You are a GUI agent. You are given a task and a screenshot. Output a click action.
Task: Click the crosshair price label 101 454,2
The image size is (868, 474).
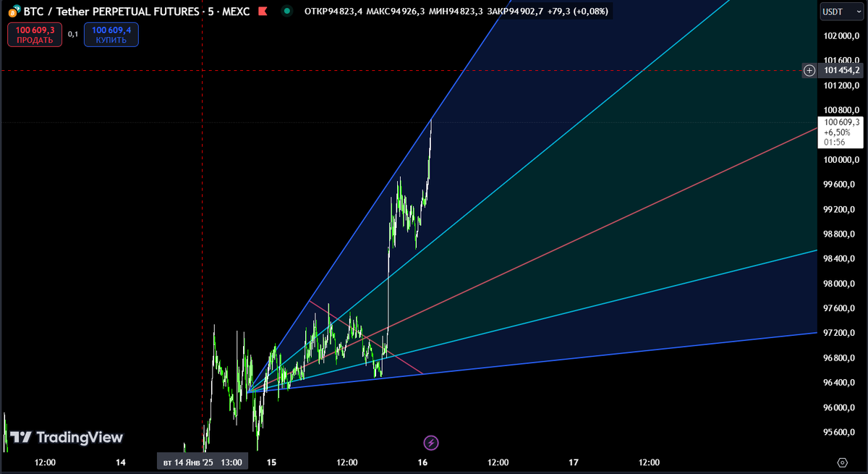841,70
